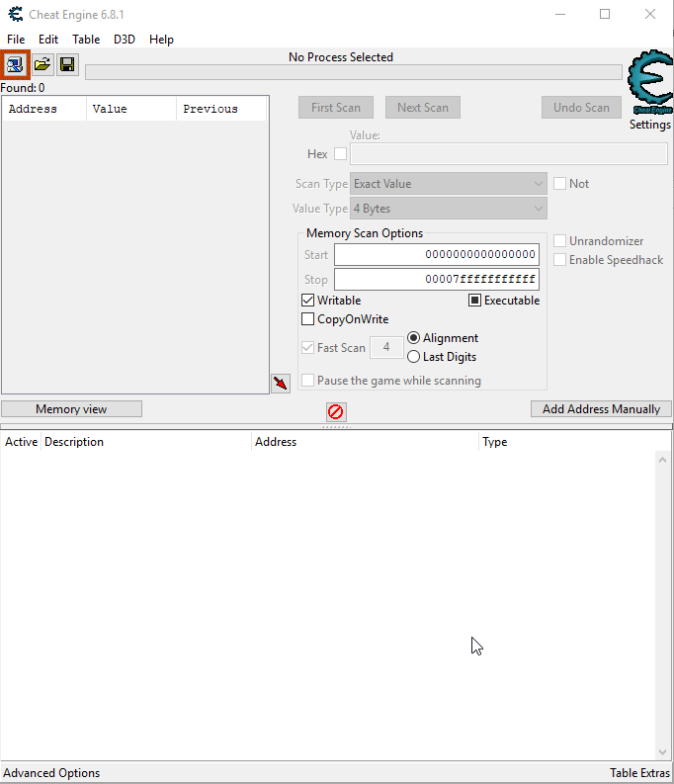Select the Alignment radio button

(x=413, y=338)
